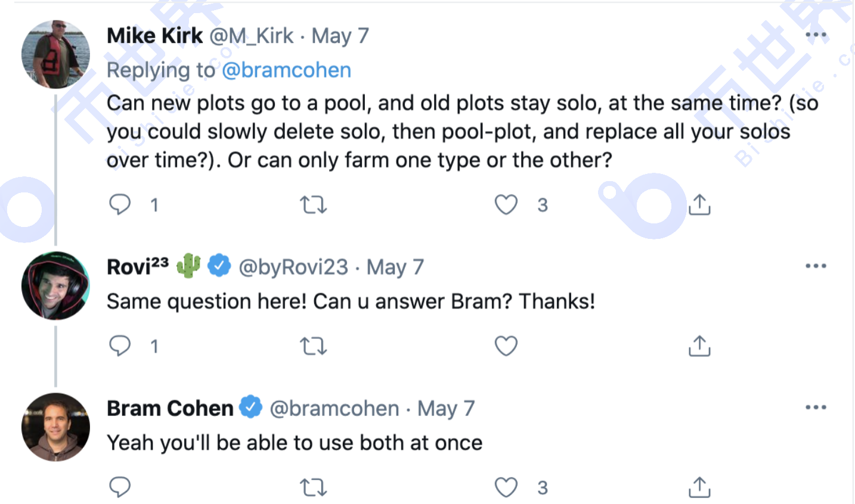
Task: Retweet Bram Cohen's answer
Action: coord(313,488)
